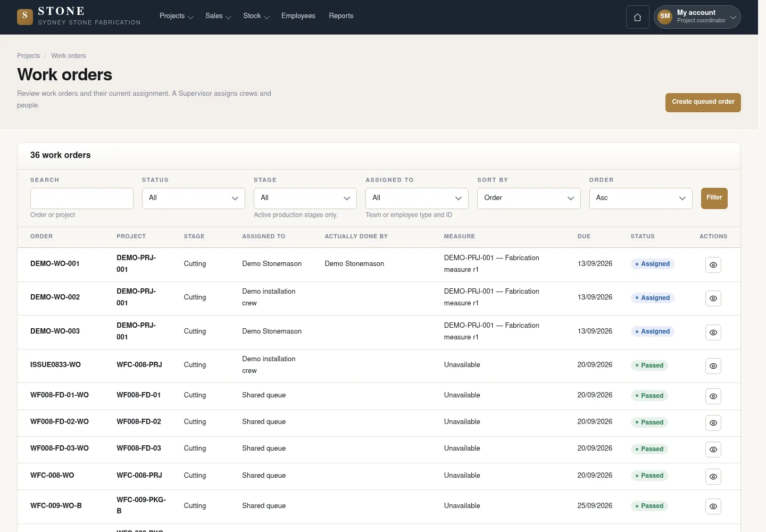Open the Projects menu

pos(176,16)
